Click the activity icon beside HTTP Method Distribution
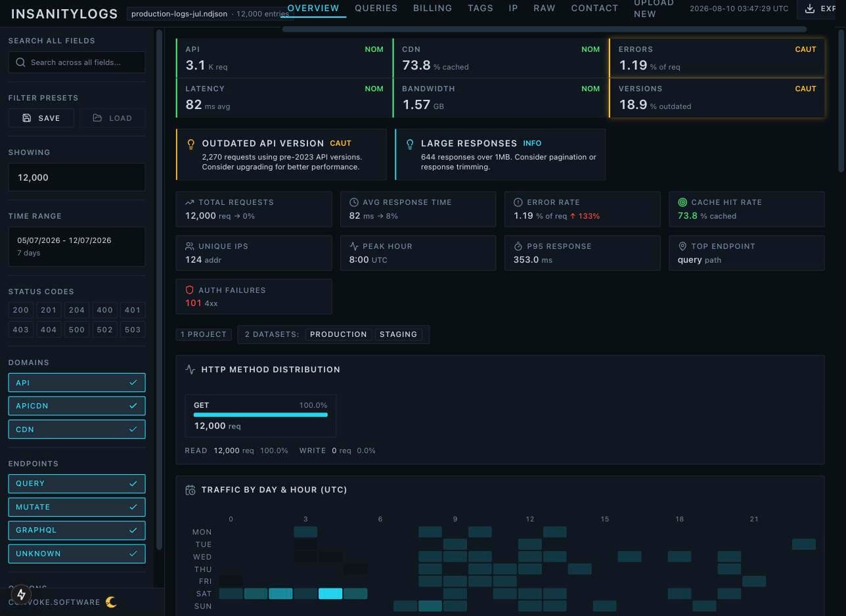 190,370
